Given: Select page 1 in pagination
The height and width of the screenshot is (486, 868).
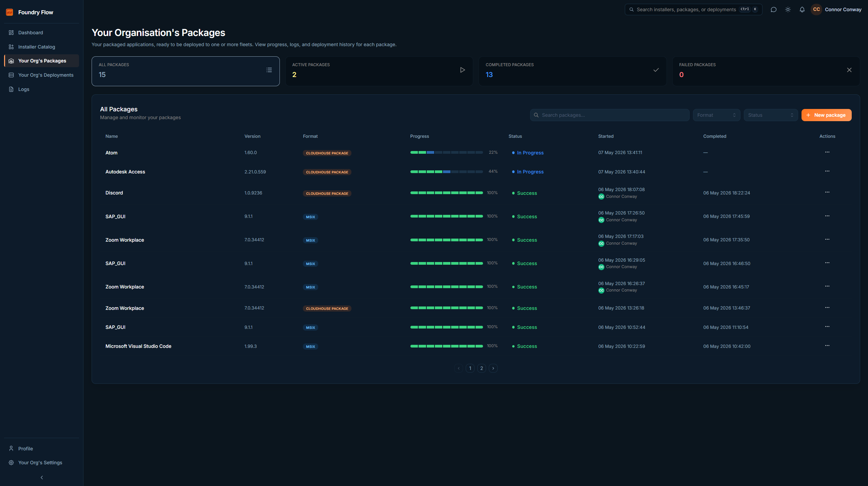Looking at the screenshot, I should (470, 368).
